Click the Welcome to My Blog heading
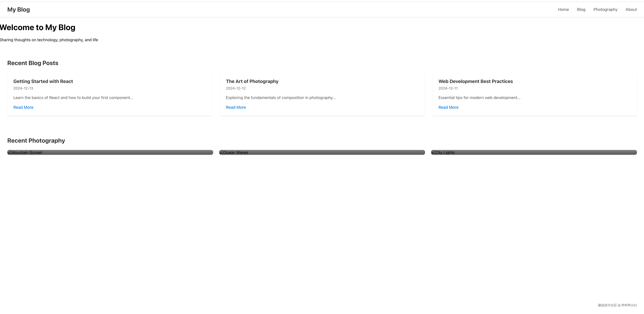 [x=37, y=27]
